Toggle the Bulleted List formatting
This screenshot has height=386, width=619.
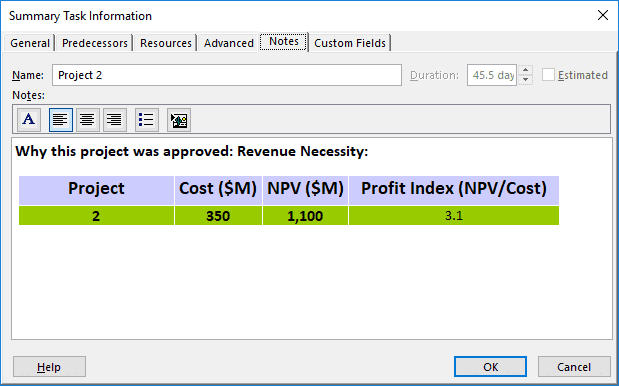[x=147, y=120]
